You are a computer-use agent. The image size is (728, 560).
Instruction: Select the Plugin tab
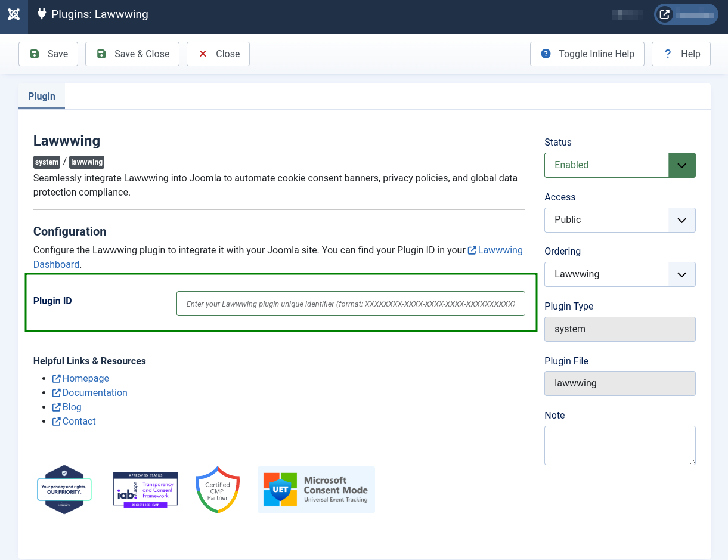click(x=42, y=97)
